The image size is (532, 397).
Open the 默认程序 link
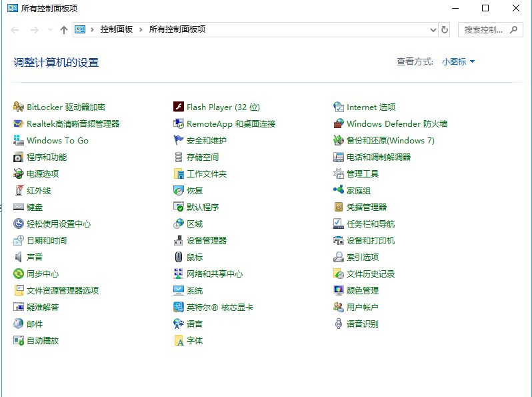pos(203,207)
